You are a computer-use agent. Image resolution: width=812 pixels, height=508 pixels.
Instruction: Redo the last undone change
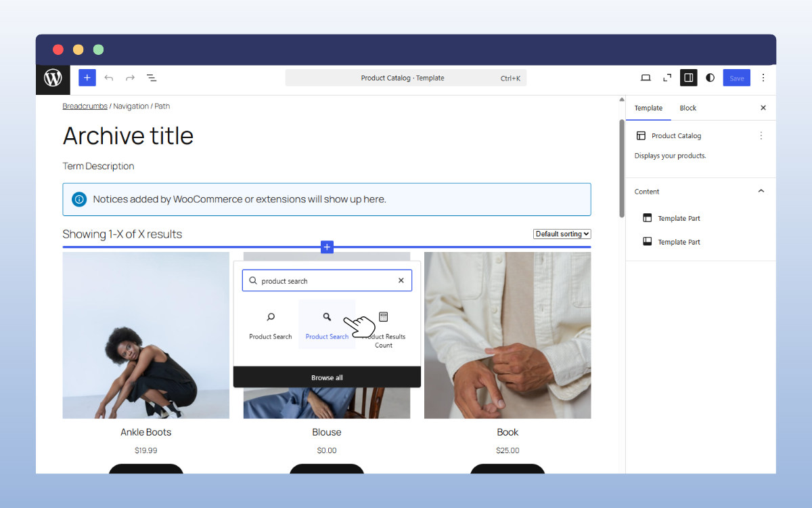[x=130, y=78]
